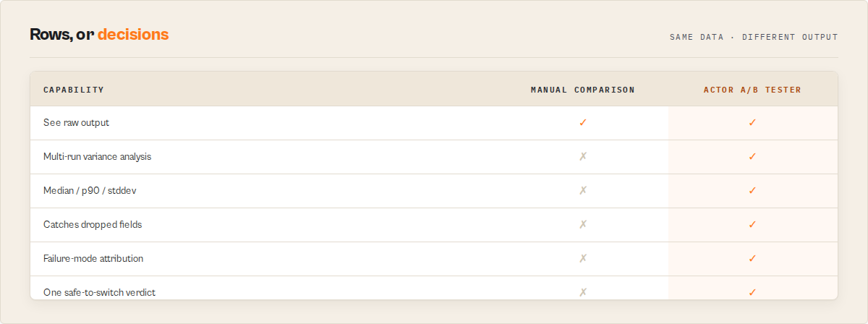
Task: Click the Manual Comparison checkmark for See raw output
Action: tap(583, 122)
